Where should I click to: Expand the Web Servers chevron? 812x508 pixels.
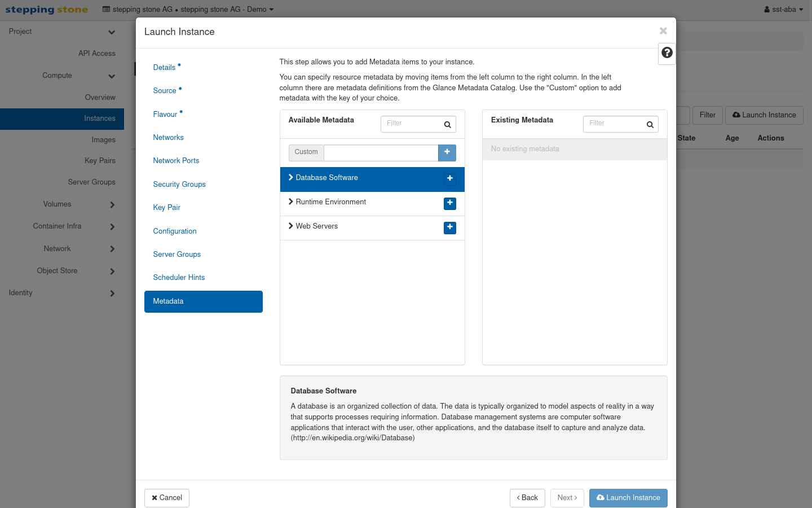(x=291, y=226)
